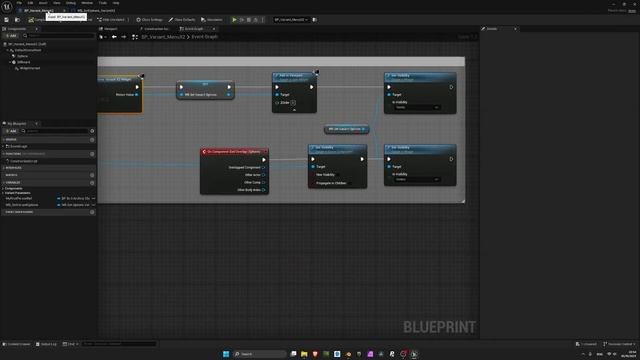640x360 pixels.
Task: Start Simulation from the toolbar
Action: (212, 20)
